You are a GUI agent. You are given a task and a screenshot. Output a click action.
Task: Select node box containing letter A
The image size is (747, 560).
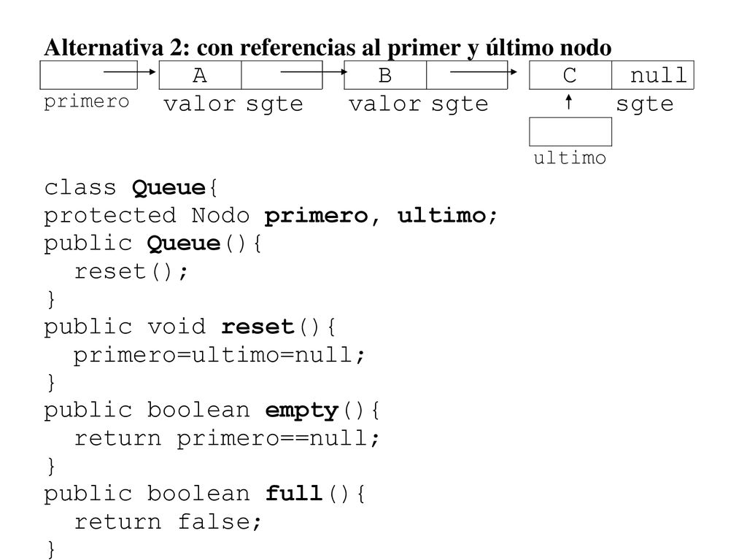tap(200, 75)
